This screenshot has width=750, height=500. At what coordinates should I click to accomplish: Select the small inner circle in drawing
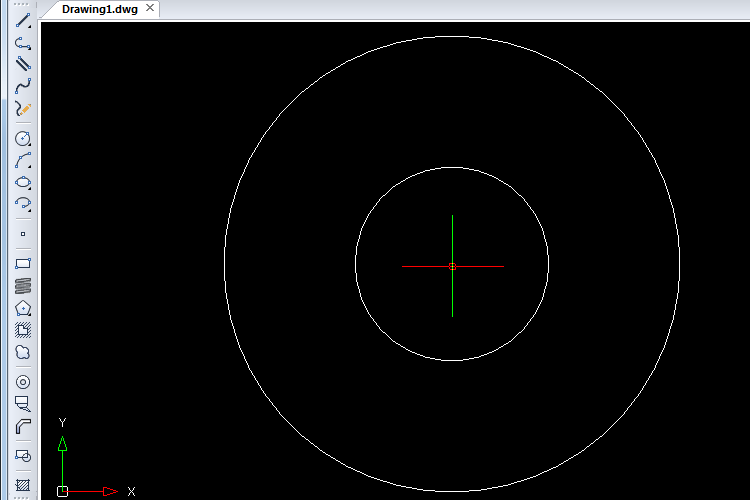pos(355,264)
